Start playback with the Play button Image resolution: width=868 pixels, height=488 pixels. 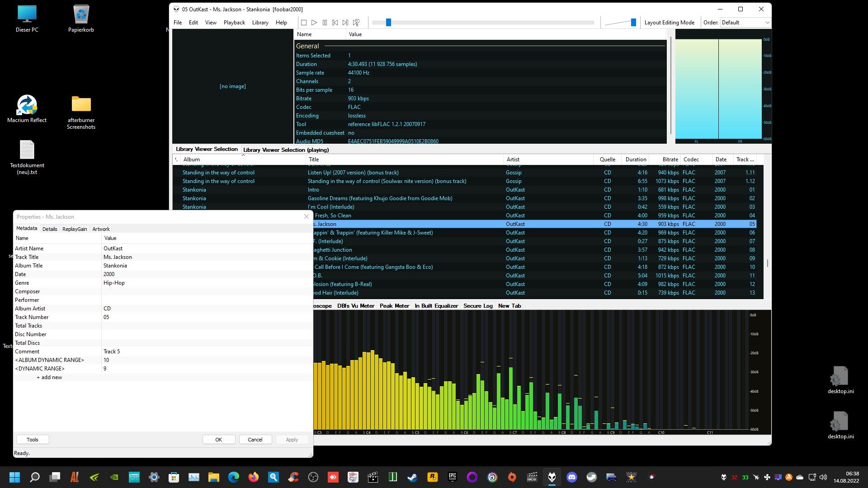(314, 23)
